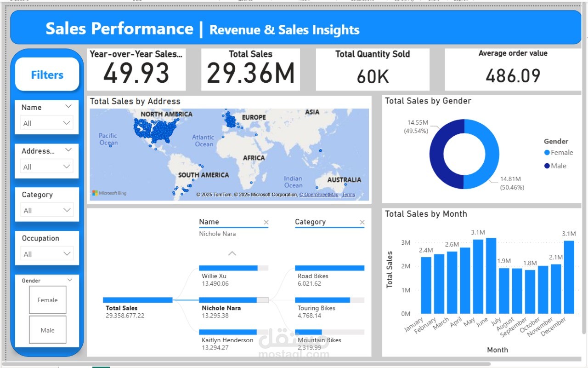Click the Female legend color marker
This screenshot has height=368, width=588.
point(547,153)
